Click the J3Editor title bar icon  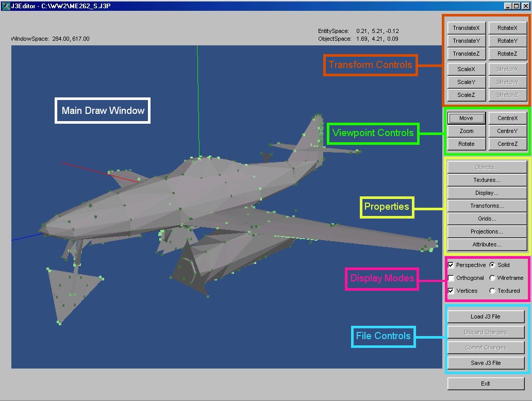pos(6,6)
